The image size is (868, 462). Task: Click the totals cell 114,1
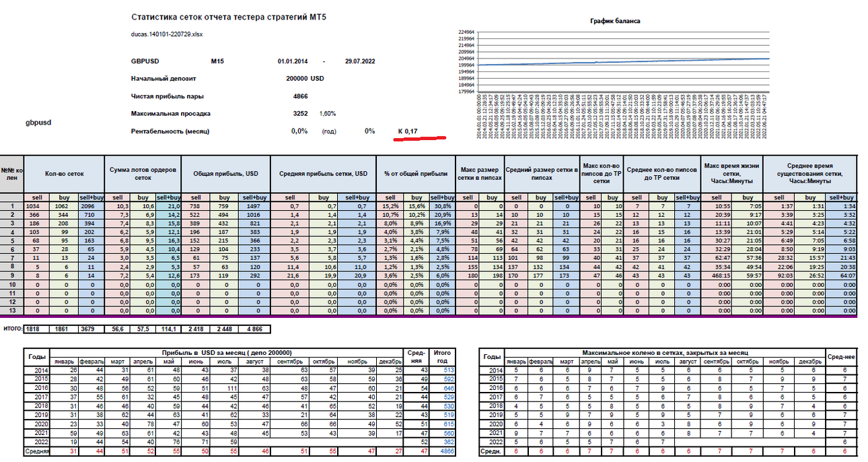pos(168,329)
